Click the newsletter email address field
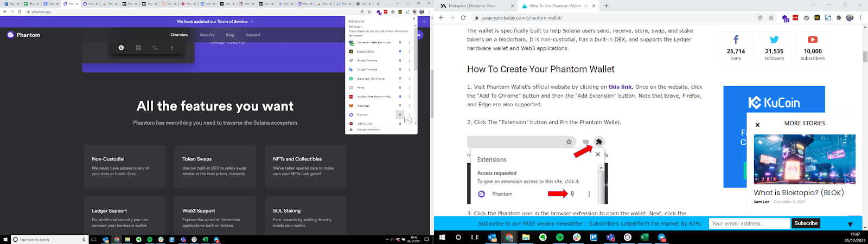The height and width of the screenshot is (244, 868). tap(750, 223)
